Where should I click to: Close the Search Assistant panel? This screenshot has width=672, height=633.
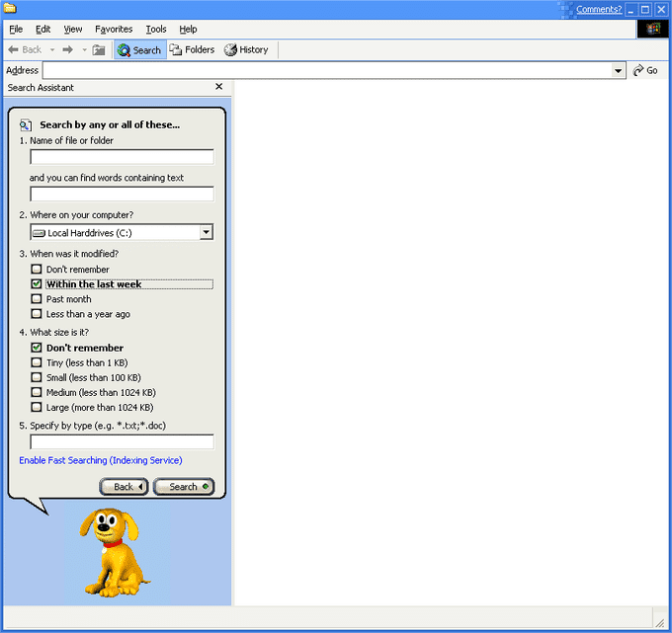(x=218, y=87)
